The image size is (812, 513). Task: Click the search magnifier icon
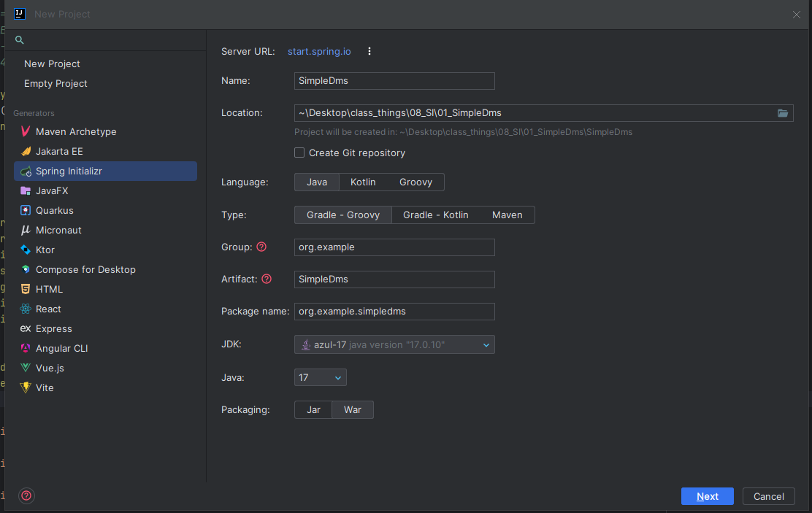(x=20, y=40)
